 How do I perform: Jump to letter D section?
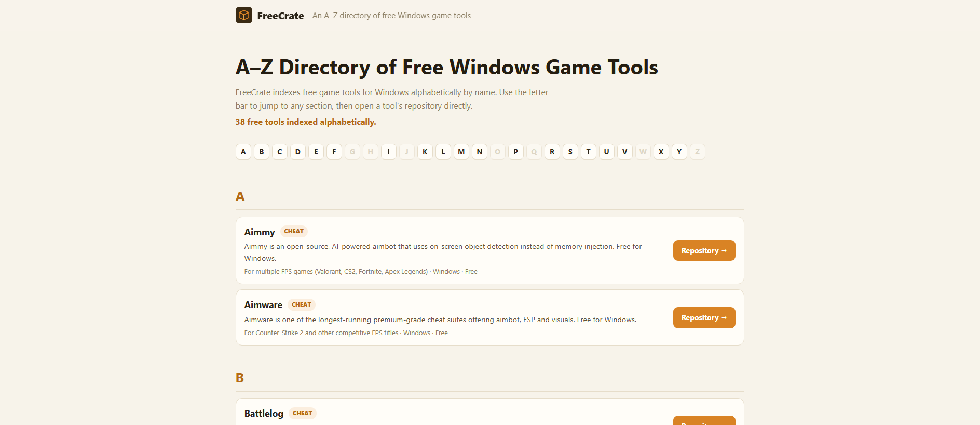tap(298, 152)
